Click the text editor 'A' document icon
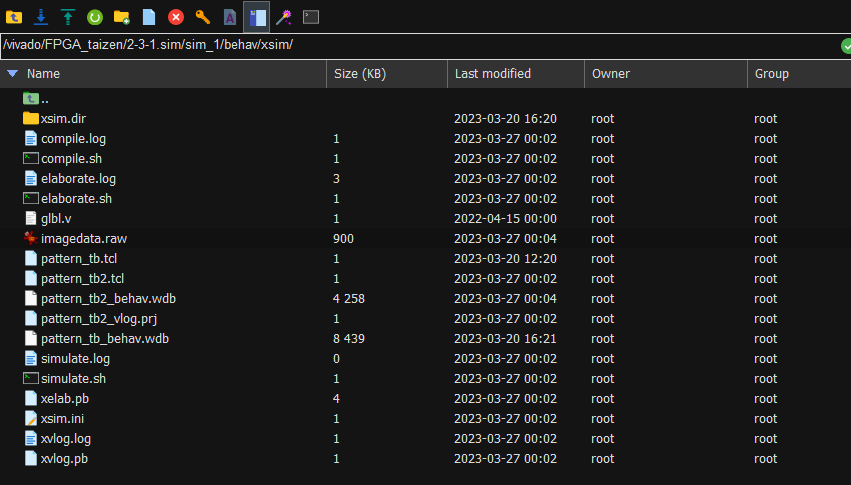This screenshot has width=851, height=485. 230,17
